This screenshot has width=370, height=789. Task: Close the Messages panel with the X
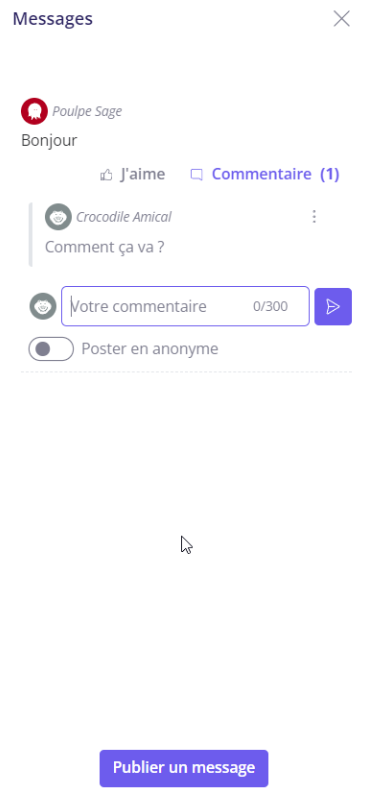(x=342, y=19)
